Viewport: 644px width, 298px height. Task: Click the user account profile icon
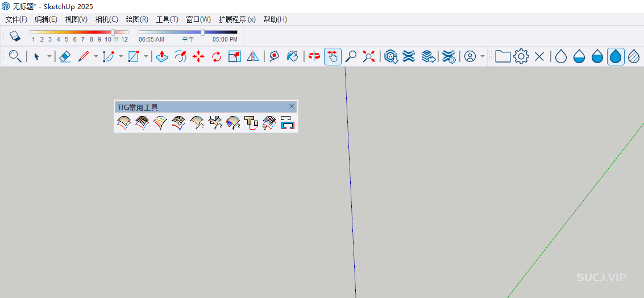pos(470,56)
